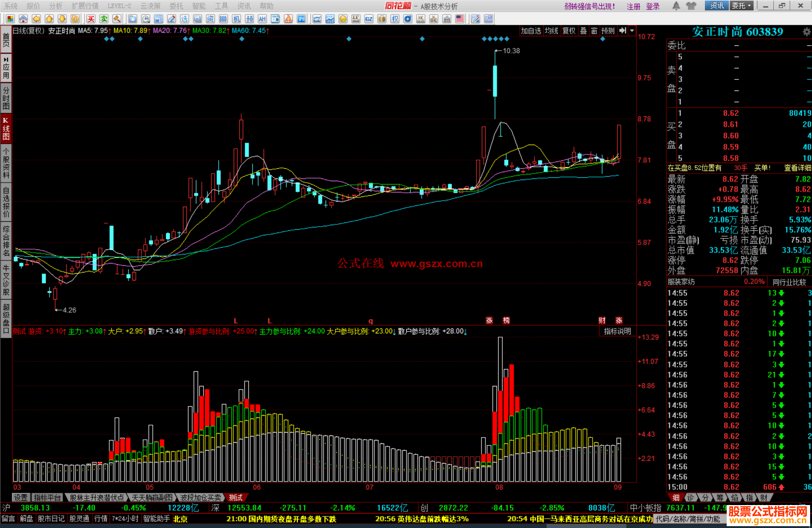Viewport: 812px width, 528px height.
Task: Expand chart toolbar dropdown arrow beside 预测
Action: [632, 31]
